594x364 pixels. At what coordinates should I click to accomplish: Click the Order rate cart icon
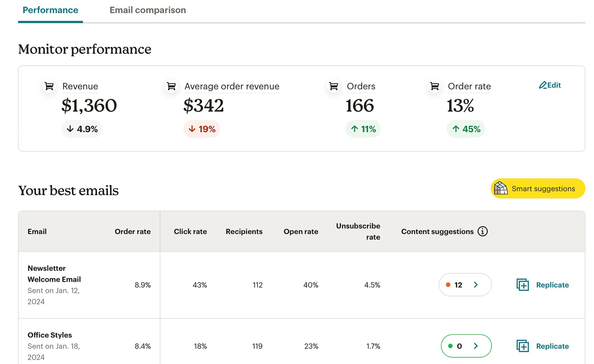(435, 86)
